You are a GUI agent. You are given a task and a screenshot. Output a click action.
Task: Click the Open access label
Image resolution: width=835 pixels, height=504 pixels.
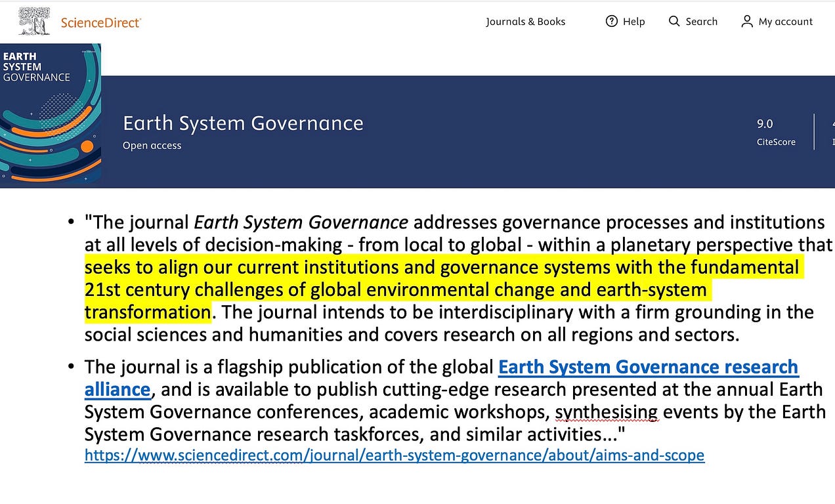coord(152,146)
